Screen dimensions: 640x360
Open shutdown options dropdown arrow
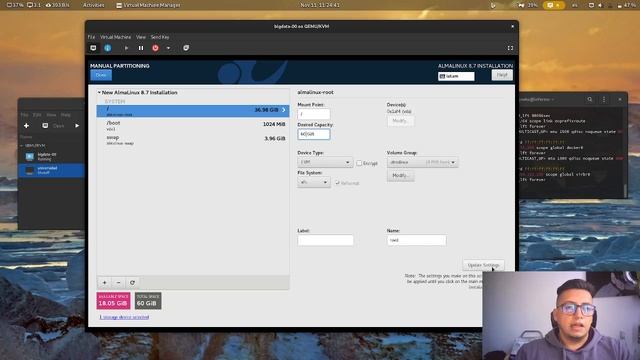pos(168,48)
